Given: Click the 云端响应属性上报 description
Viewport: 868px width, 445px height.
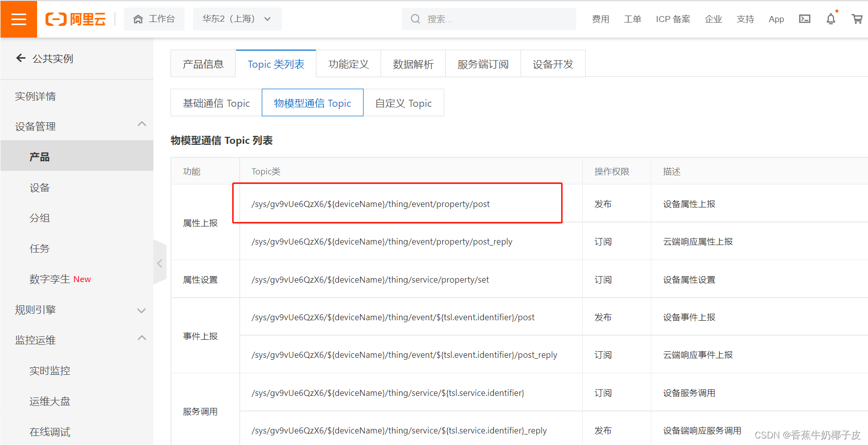Looking at the screenshot, I should pos(698,242).
